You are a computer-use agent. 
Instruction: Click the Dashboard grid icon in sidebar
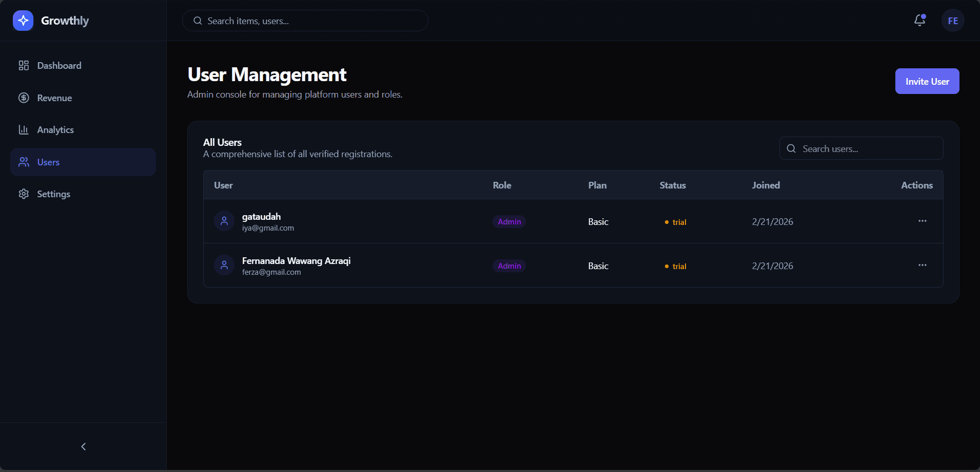[x=24, y=66]
